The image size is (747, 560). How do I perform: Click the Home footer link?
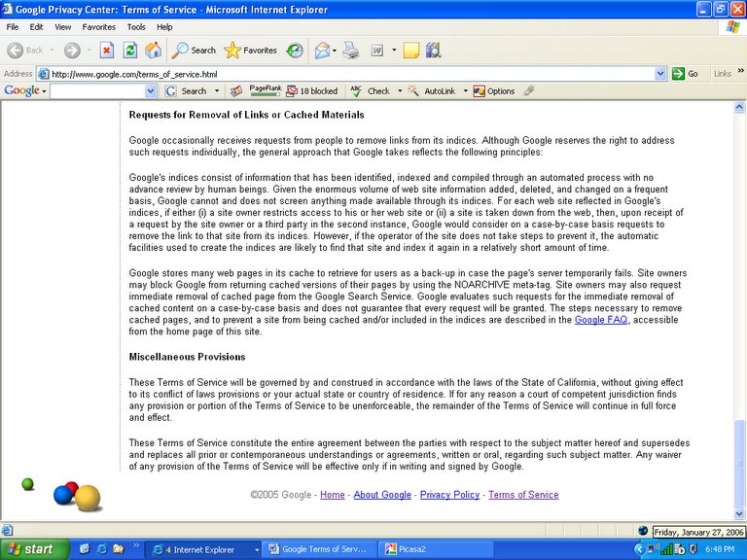point(332,495)
